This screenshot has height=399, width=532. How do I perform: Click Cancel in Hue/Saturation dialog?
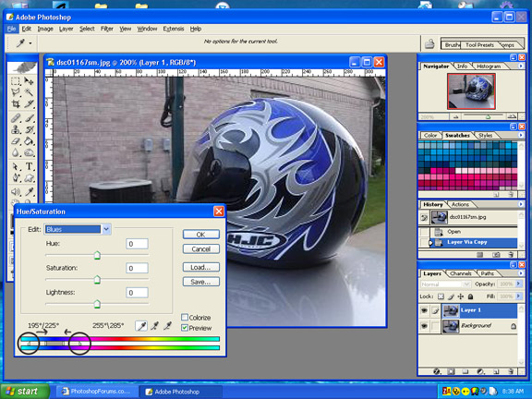tap(200, 249)
